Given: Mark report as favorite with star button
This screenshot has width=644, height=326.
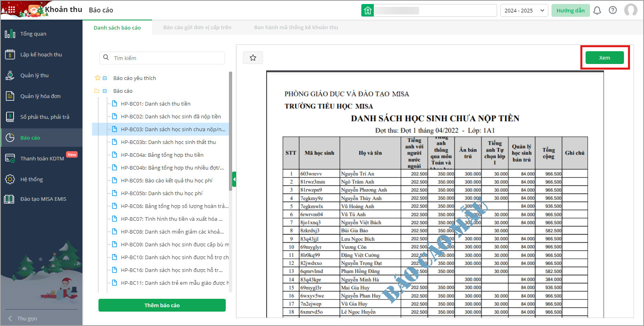Looking at the screenshot, I should pyautogui.click(x=253, y=58).
